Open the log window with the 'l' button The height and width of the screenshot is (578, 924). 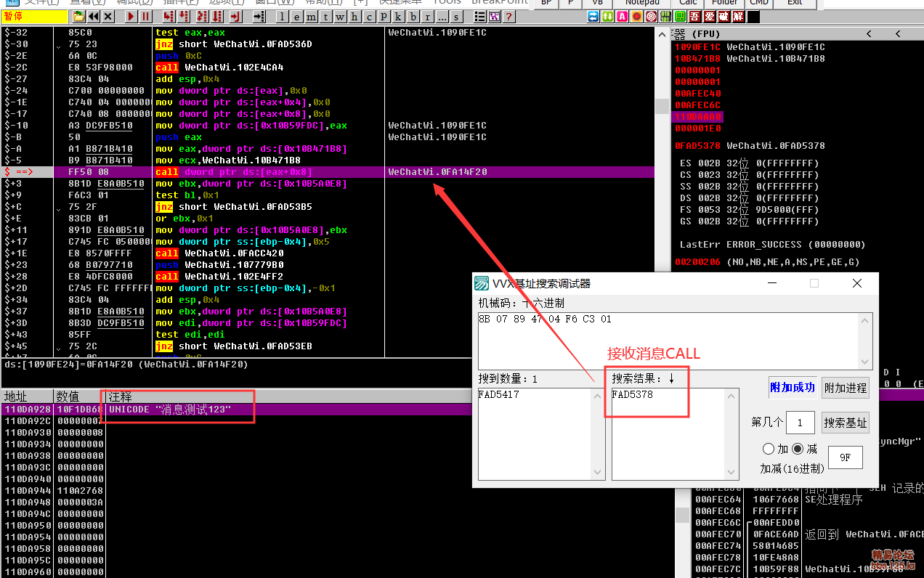283,16
